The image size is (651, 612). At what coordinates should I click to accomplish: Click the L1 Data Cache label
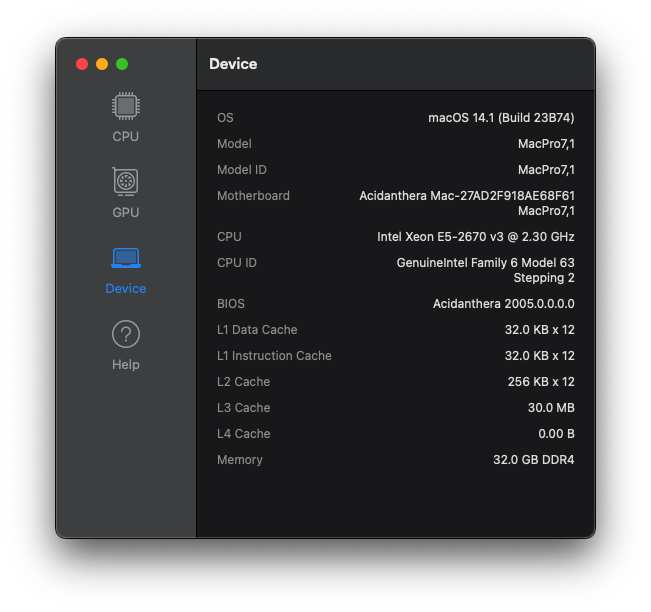(257, 330)
